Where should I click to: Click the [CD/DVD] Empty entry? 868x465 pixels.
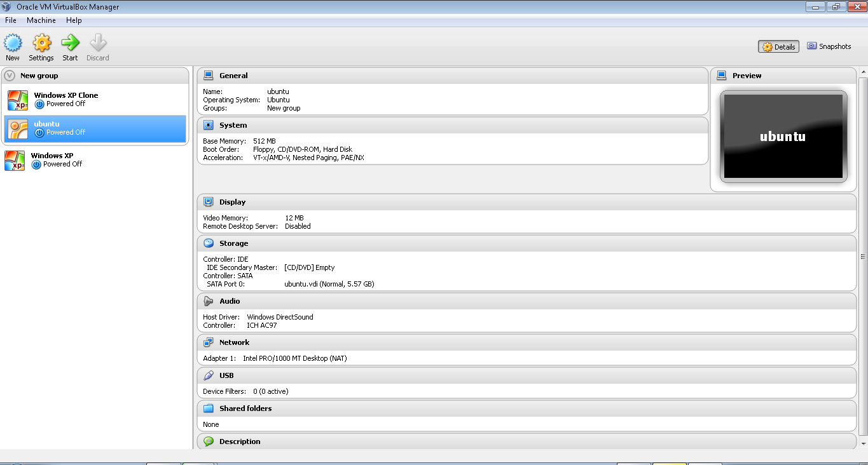tap(310, 267)
